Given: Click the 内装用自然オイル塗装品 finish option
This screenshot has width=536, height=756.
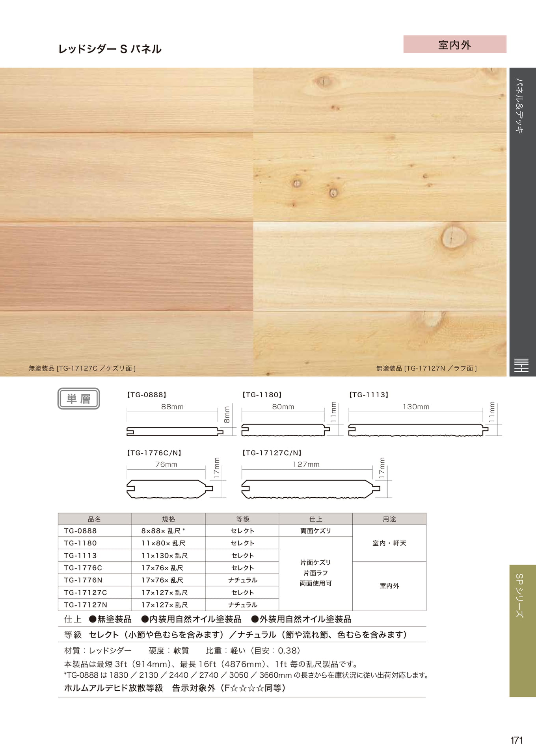Looking at the screenshot, I should [x=191, y=619].
